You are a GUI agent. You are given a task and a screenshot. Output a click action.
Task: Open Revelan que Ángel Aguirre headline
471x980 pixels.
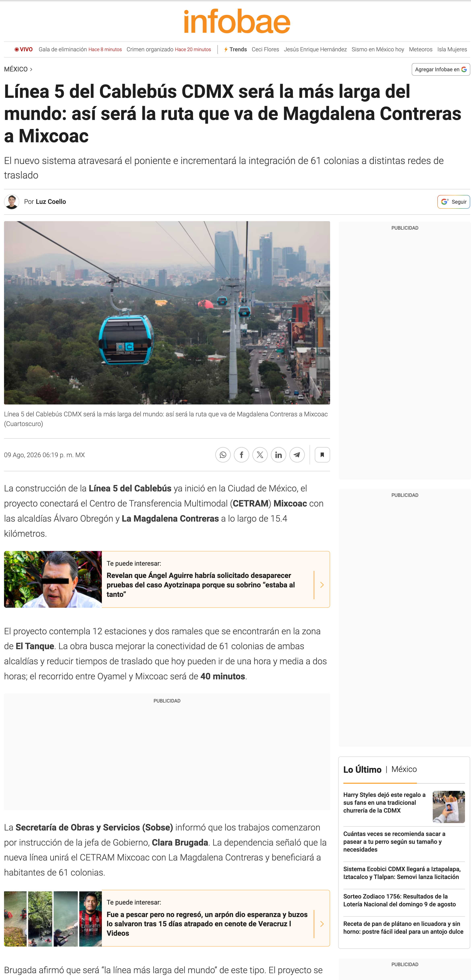coord(200,585)
